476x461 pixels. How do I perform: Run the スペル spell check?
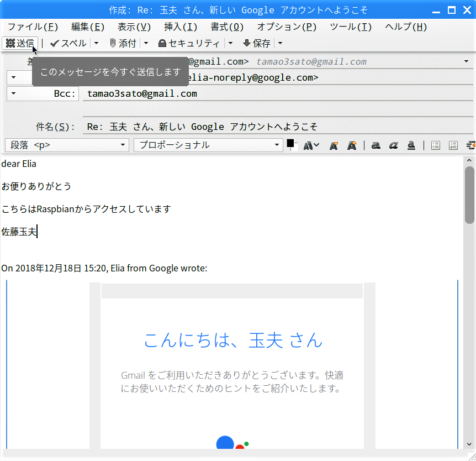[x=68, y=43]
